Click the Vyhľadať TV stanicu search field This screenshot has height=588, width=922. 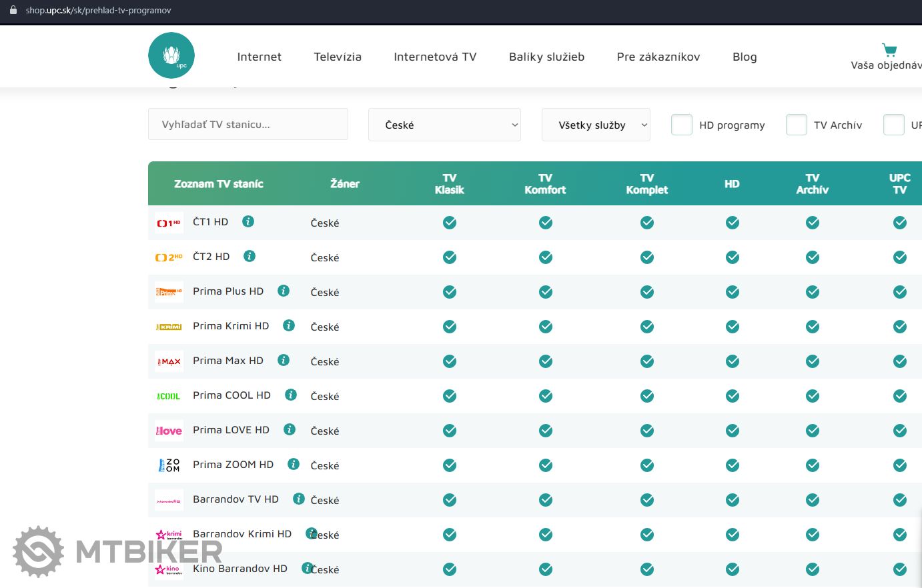tap(248, 125)
